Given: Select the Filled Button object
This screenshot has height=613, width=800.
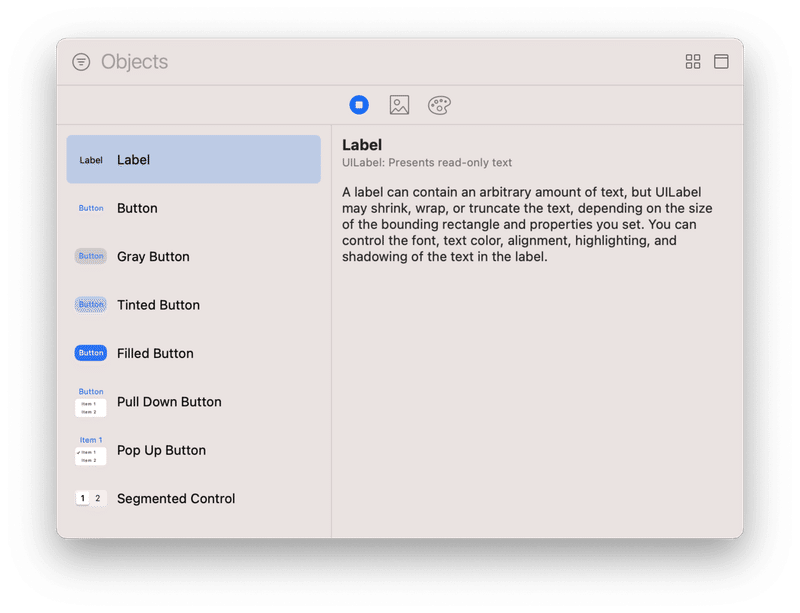Looking at the screenshot, I should click(193, 353).
